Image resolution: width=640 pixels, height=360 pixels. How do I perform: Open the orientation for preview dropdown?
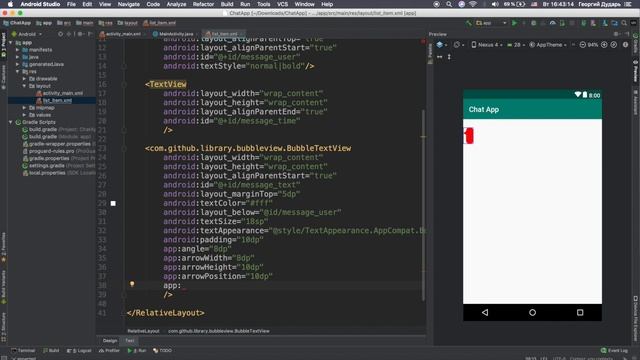coord(459,45)
